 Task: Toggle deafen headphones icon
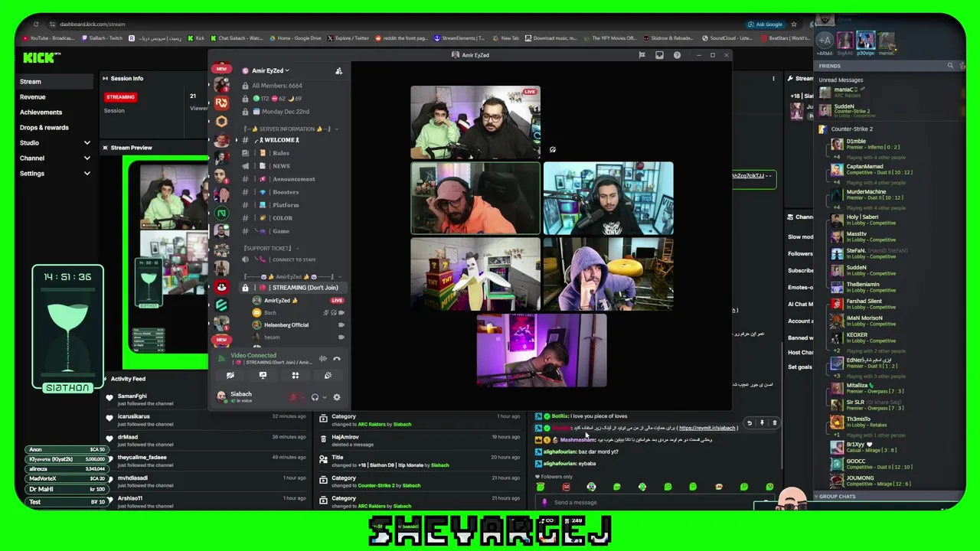coord(315,397)
